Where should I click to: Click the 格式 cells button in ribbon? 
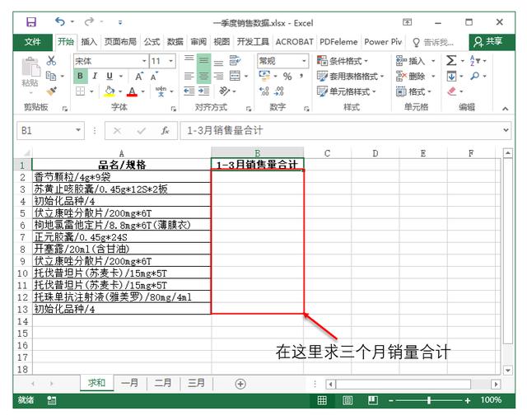coord(413,91)
